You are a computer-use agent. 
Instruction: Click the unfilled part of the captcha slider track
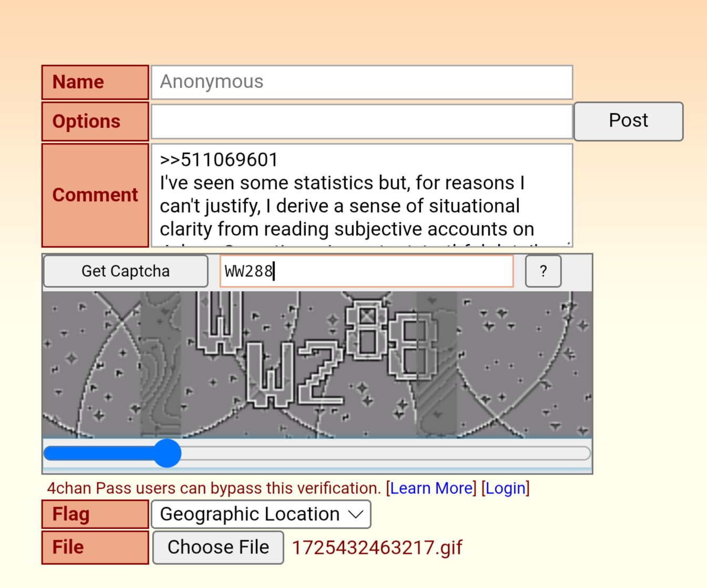pyautogui.click(x=385, y=453)
